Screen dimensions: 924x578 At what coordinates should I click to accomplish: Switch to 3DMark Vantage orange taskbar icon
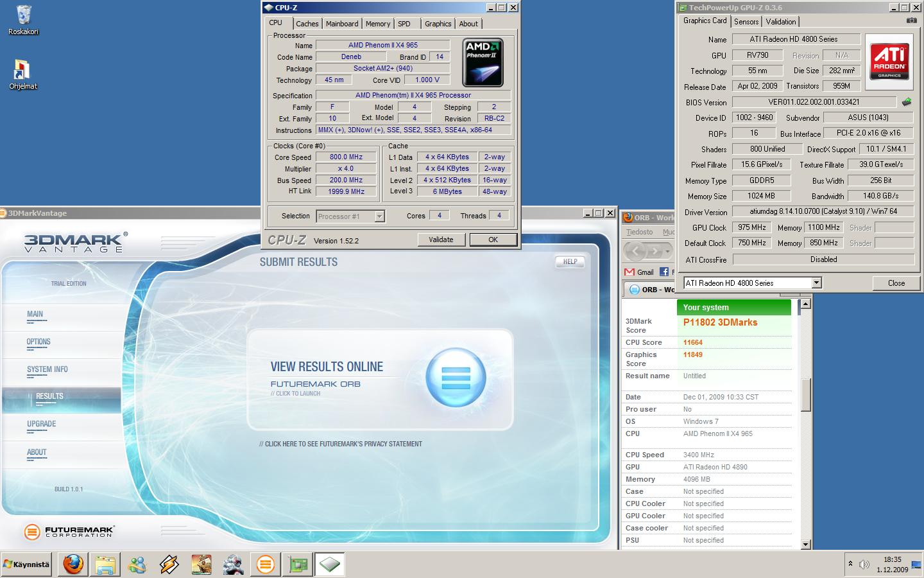[265, 565]
